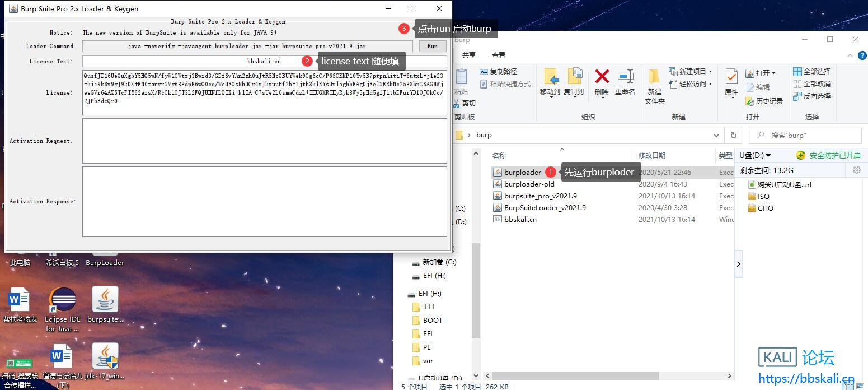Click the refresh button beside address bar
This screenshot has width=868, height=390.
point(733,135)
